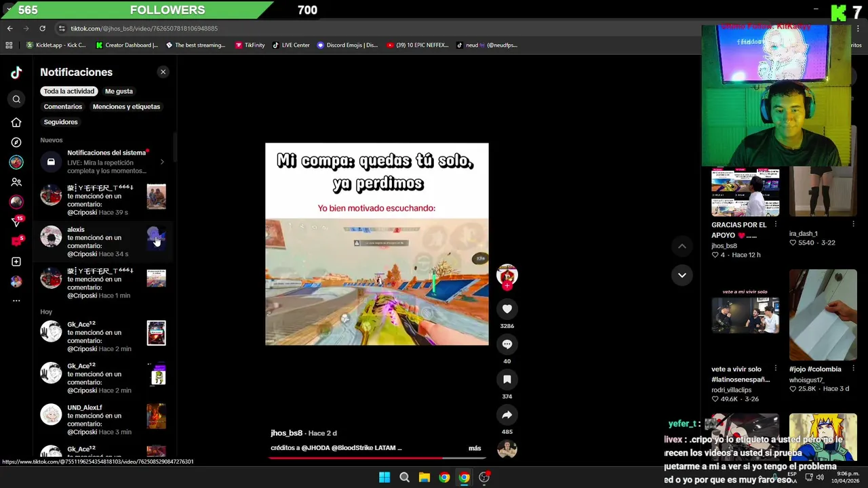Open alexis mention notification
Screen dimensions: 868x488
(x=103, y=241)
